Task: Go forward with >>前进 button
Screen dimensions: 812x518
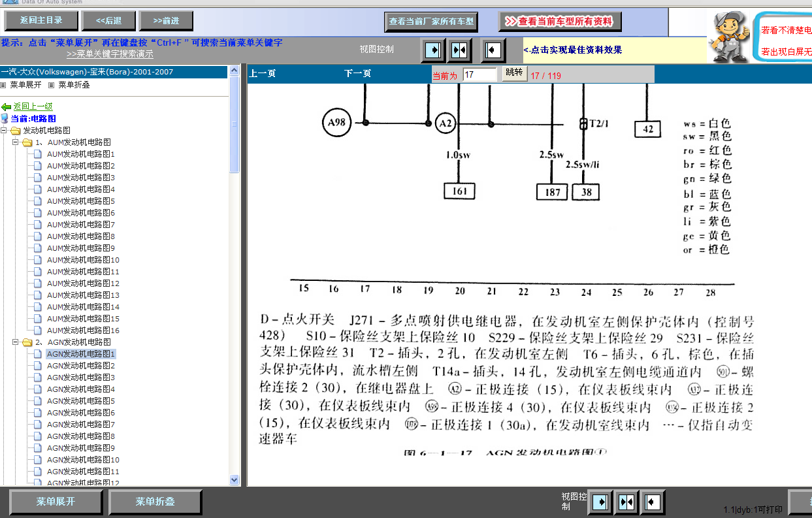Action: point(167,21)
